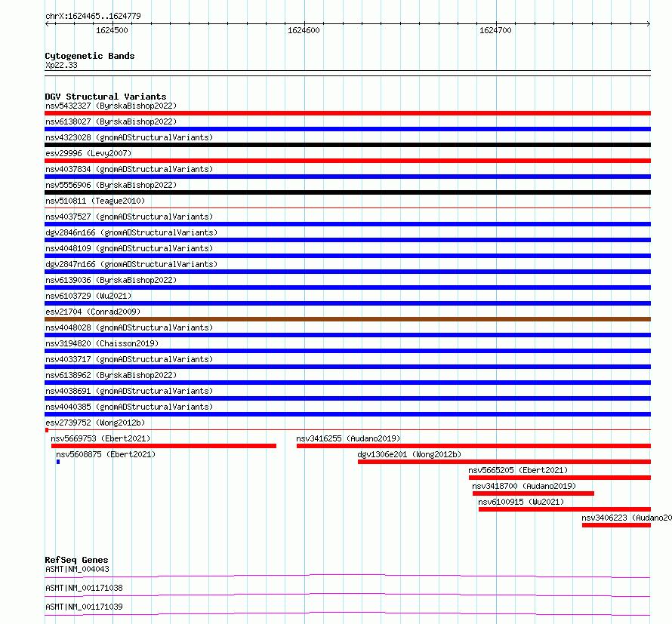Click the RefSeq Genes track title
The height and width of the screenshot is (624, 672).
76,560
